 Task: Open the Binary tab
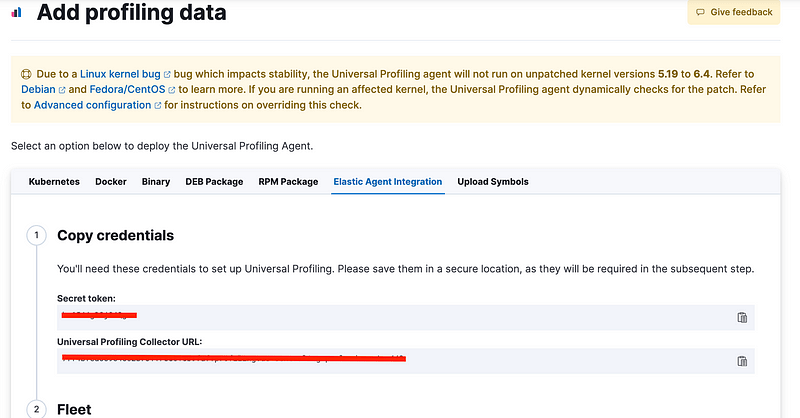[x=156, y=182]
